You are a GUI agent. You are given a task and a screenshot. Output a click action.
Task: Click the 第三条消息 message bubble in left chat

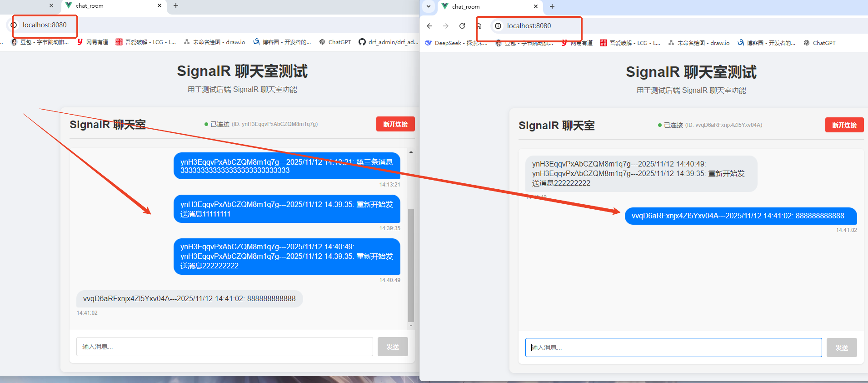tap(287, 166)
